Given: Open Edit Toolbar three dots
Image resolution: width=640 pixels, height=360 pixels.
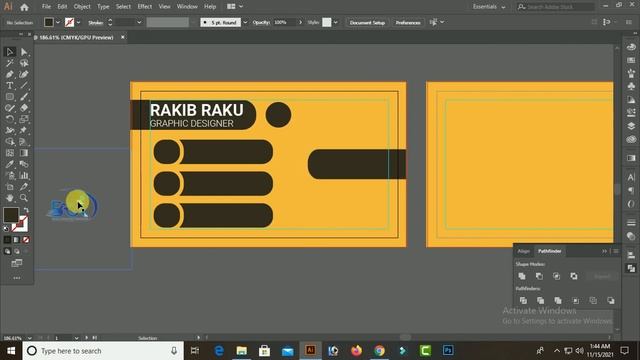Looking at the screenshot, I should point(17,278).
